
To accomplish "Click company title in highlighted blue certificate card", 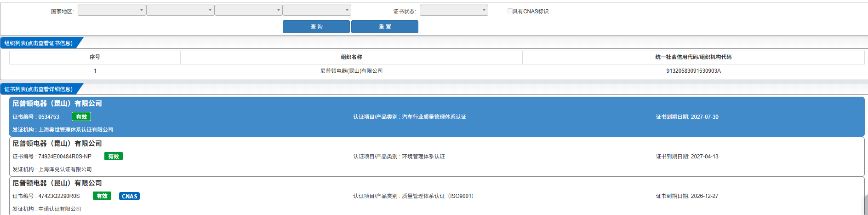I will (57, 104).
